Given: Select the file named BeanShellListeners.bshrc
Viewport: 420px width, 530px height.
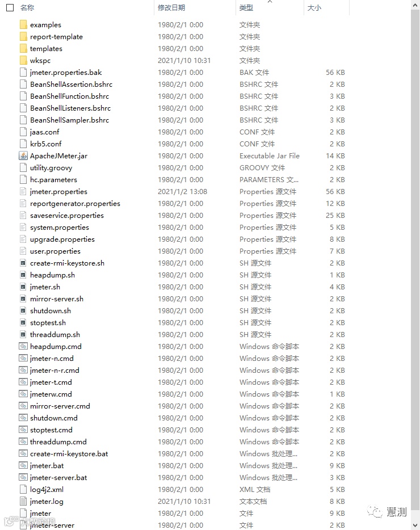Looking at the screenshot, I should coord(70,108).
